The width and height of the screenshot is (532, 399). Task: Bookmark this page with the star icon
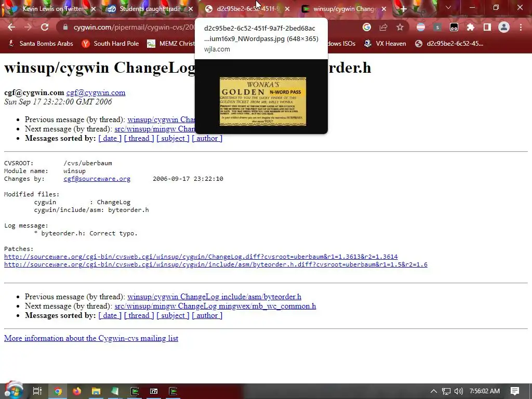400,27
